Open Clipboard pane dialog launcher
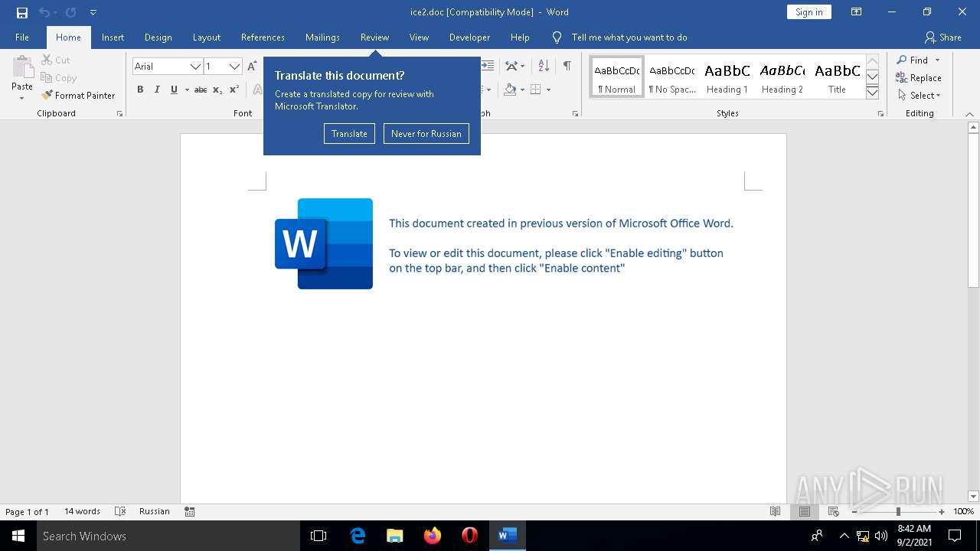Screen dimensions: 980x551 (119, 113)
